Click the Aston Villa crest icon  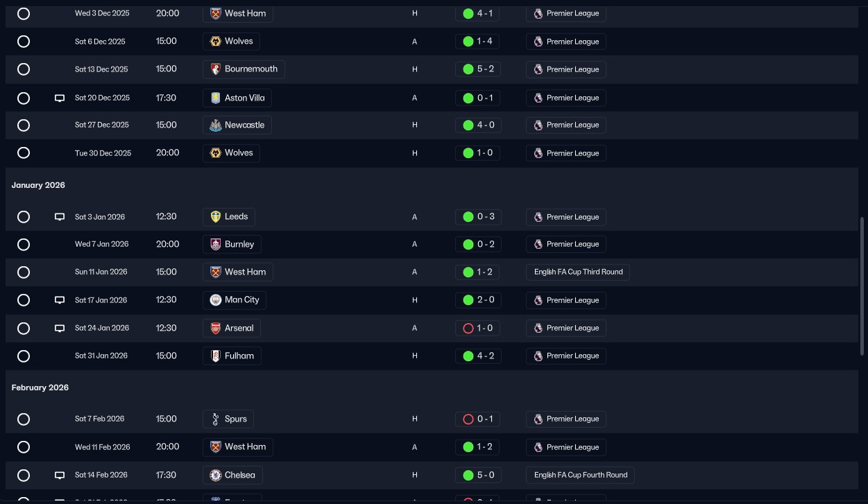[215, 98]
